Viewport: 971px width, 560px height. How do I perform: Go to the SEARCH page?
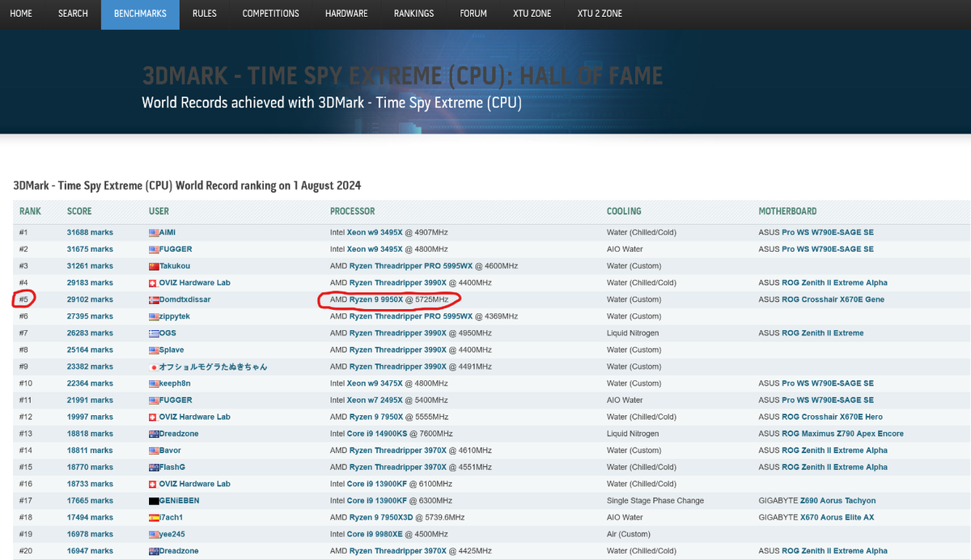pos(73,14)
